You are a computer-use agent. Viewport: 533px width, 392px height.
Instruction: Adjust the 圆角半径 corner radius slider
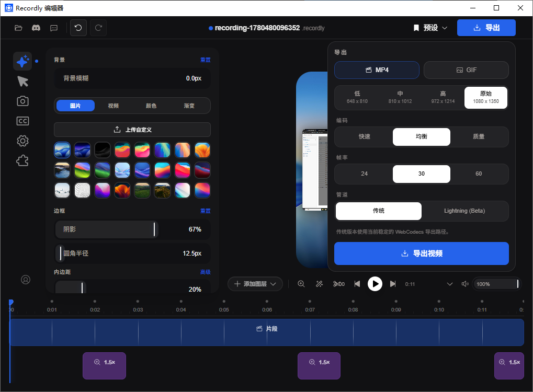point(132,253)
